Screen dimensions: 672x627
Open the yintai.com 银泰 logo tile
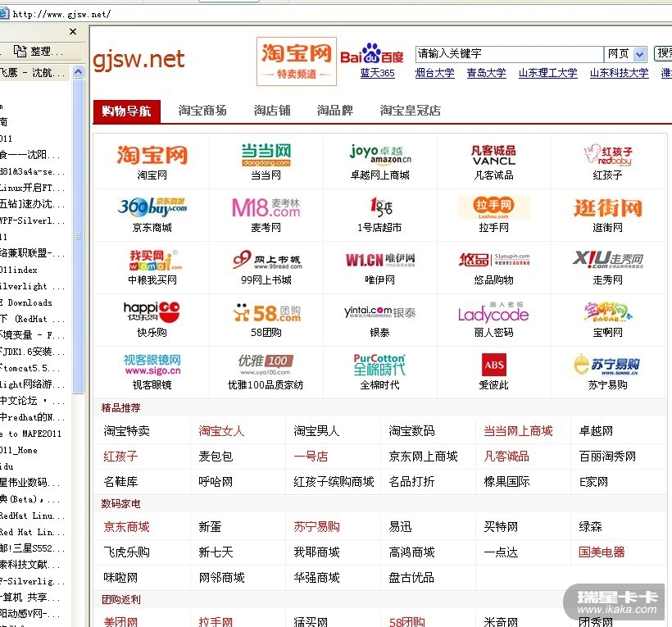[379, 312]
